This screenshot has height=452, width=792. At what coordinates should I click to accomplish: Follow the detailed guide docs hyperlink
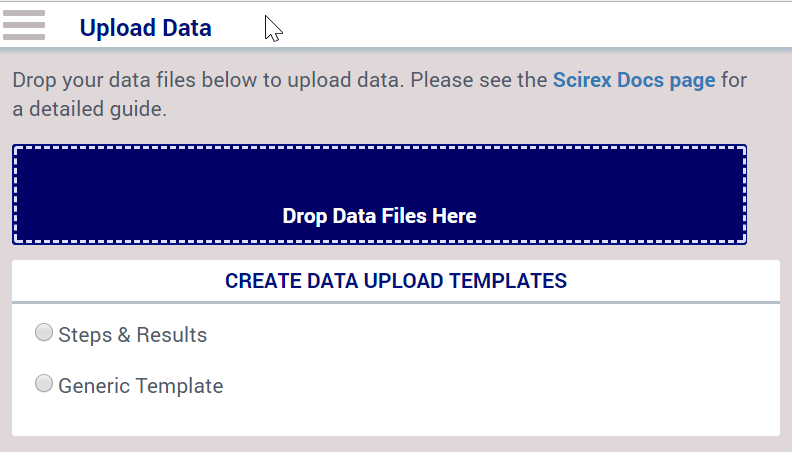pyautogui.click(x=634, y=80)
